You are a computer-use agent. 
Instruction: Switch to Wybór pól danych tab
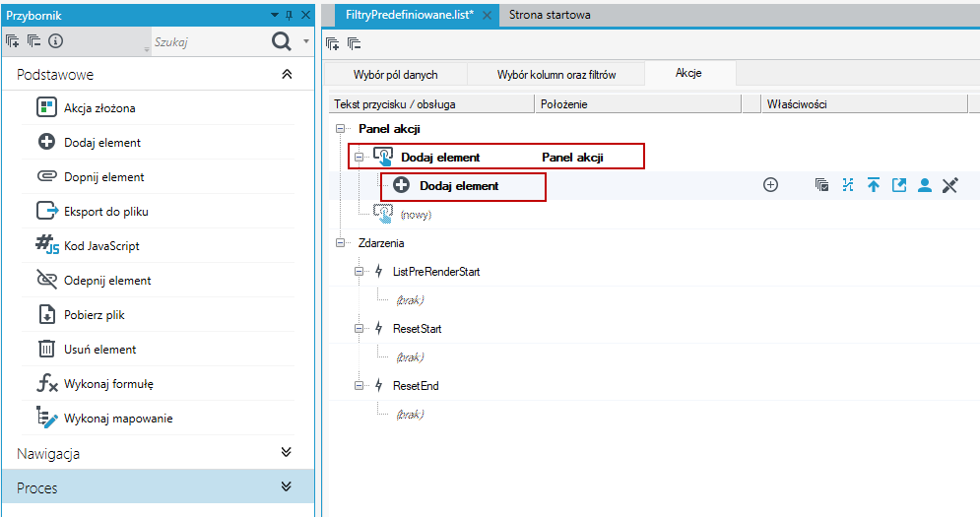coord(395,75)
